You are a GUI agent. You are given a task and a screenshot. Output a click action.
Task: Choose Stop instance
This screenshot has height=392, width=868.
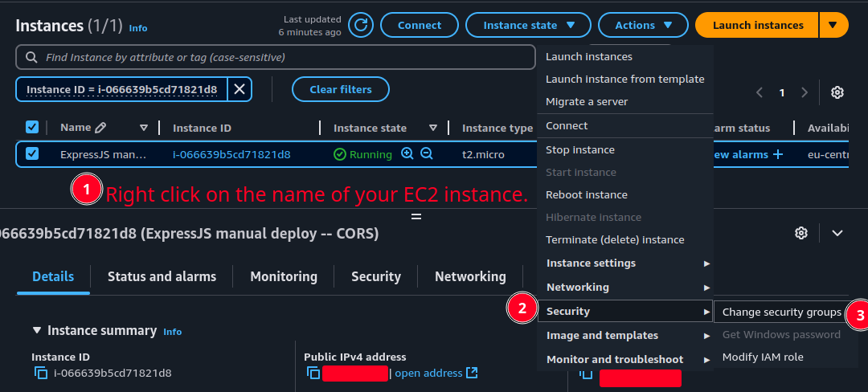(x=580, y=150)
